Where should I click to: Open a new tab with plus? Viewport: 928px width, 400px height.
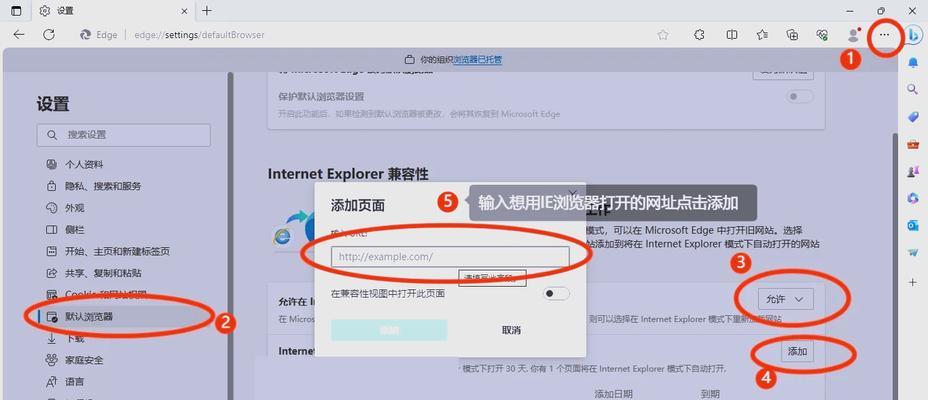[x=207, y=11]
